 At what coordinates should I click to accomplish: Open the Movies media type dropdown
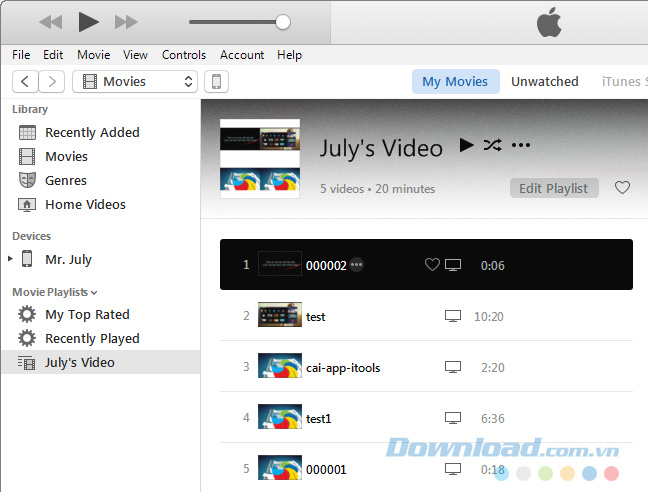[135, 81]
